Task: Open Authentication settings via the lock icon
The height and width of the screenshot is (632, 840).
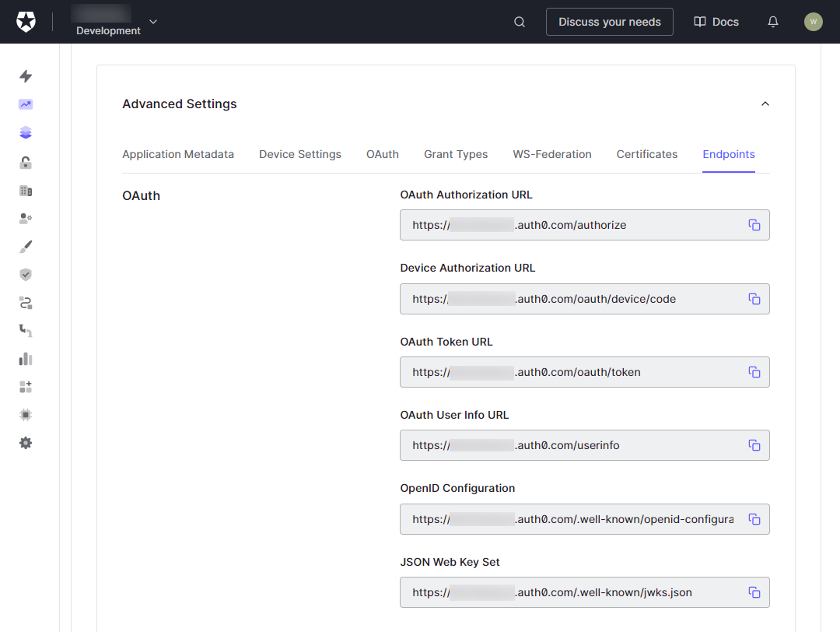Action: click(x=26, y=162)
